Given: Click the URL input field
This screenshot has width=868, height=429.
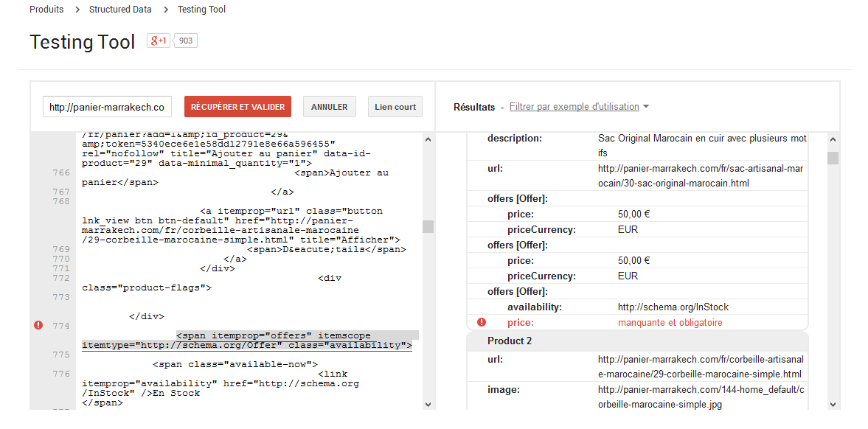Looking at the screenshot, I should click(108, 107).
